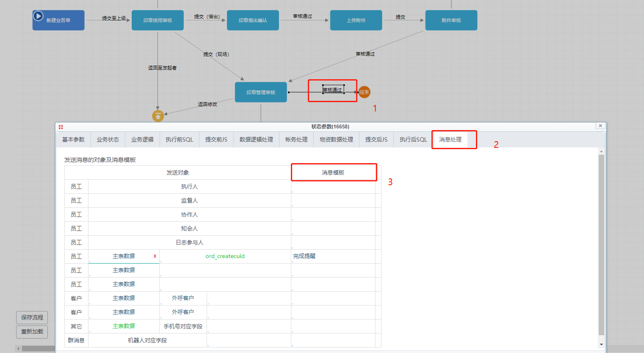Select the 审核通过 transition label near 结束
Screen dimensions: 644x353
click(x=333, y=90)
